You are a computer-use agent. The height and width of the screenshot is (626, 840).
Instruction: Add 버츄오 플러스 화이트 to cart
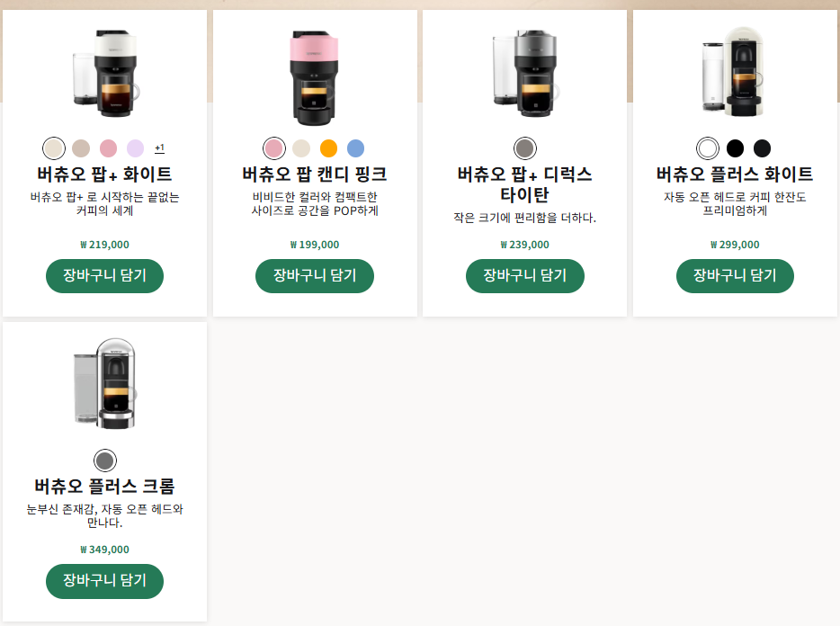(735, 276)
